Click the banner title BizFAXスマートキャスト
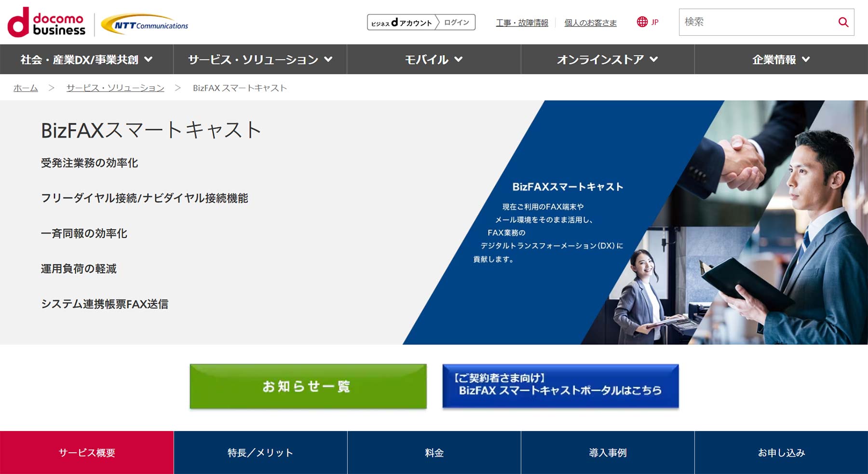The image size is (868, 474). tap(568, 187)
